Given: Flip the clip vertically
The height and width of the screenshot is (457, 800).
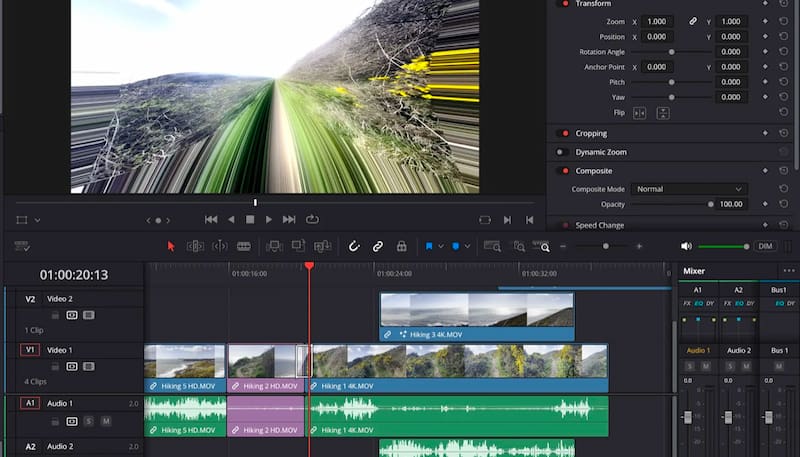Looking at the screenshot, I should [x=663, y=113].
